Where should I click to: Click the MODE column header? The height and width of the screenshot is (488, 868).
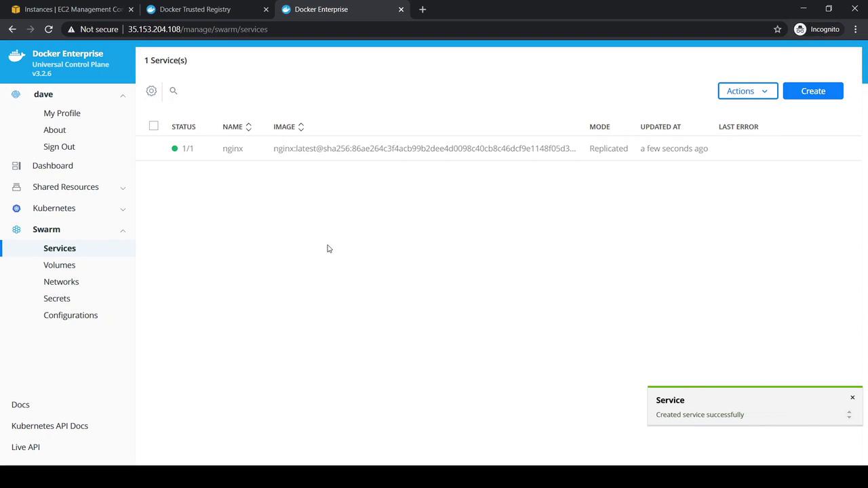point(599,127)
